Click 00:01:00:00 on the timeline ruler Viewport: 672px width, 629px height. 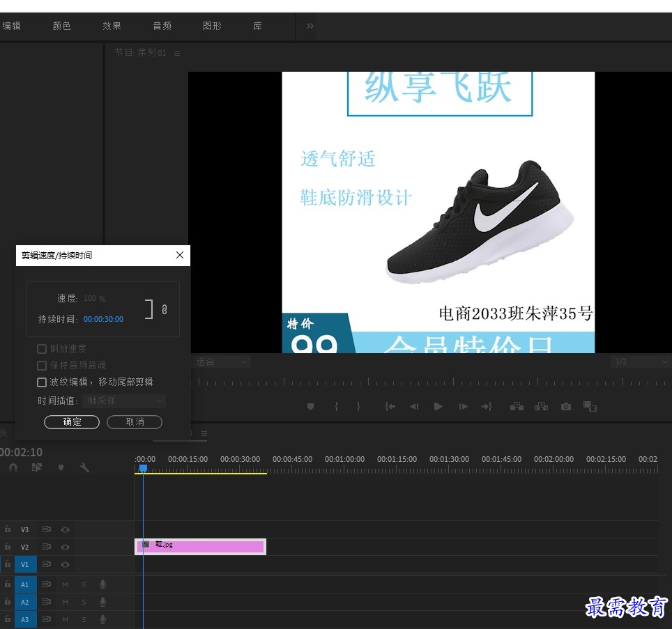tap(344, 459)
